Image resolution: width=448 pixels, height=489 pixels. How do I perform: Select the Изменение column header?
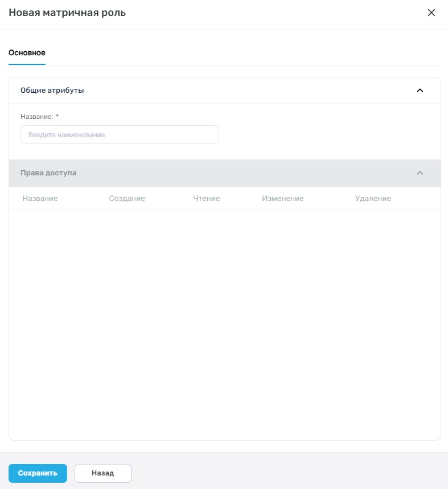283,198
